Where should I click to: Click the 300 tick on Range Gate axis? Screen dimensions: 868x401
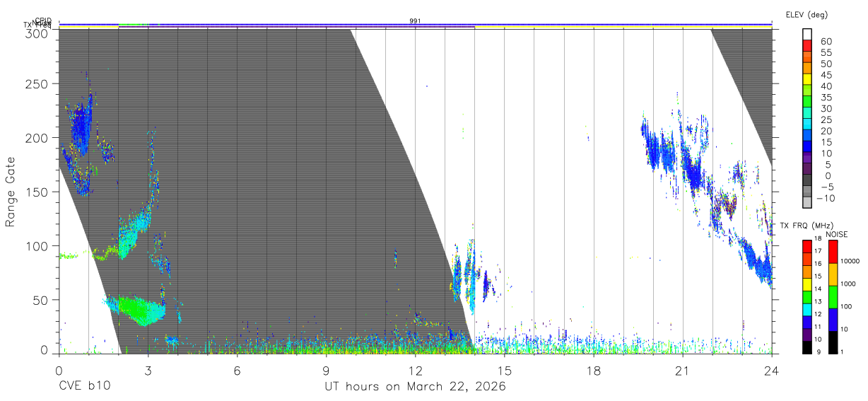coord(37,33)
